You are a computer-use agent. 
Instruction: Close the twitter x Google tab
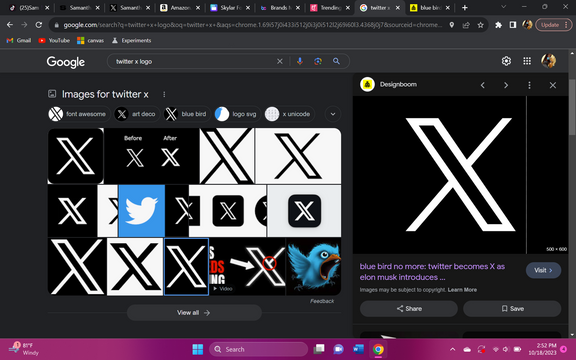pyautogui.click(x=397, y=7)
